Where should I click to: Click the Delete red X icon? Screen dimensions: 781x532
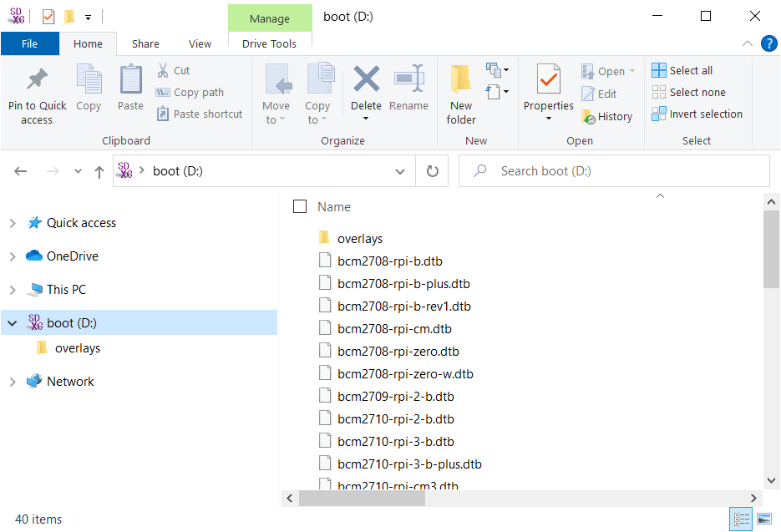[366, 79]
